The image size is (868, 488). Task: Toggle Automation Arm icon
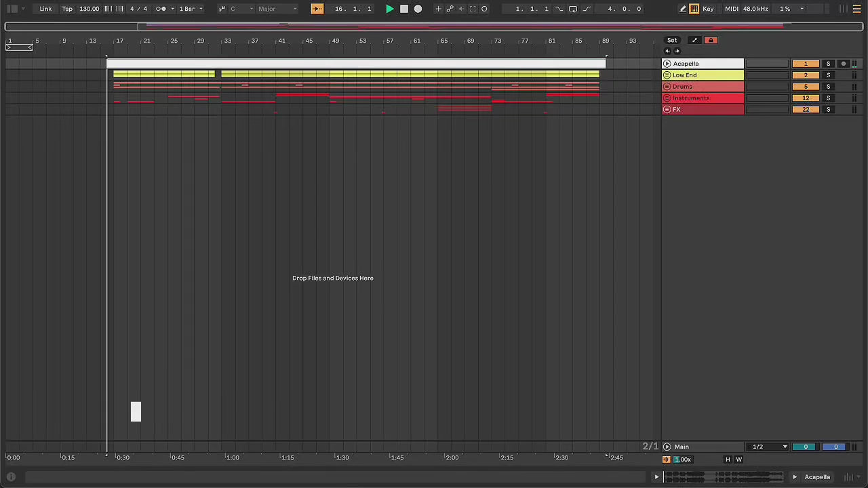pos(450,9)
